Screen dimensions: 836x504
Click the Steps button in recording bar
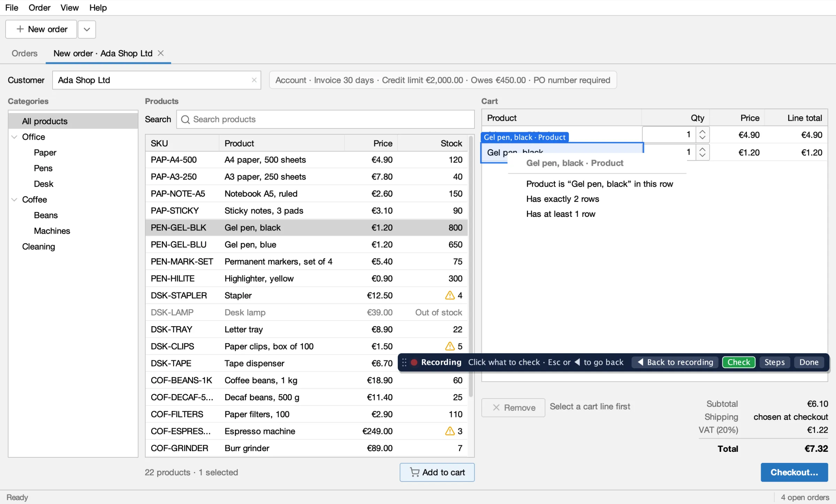click(774, 362)
